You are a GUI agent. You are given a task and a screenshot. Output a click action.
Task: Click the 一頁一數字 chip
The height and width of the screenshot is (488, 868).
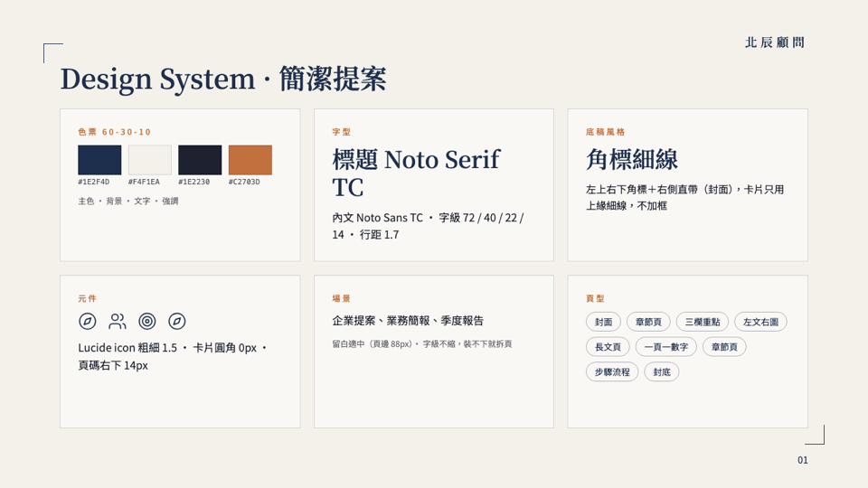point(666,347)
